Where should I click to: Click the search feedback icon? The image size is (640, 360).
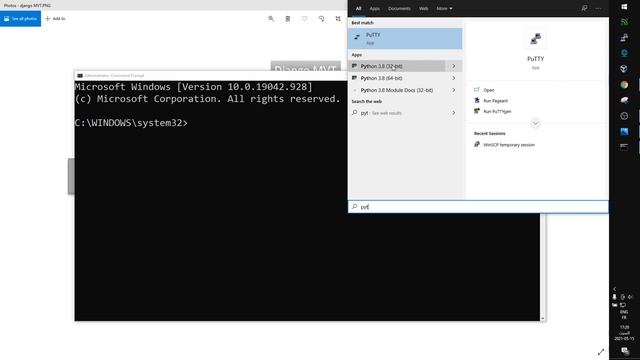[x=584, y=8]
